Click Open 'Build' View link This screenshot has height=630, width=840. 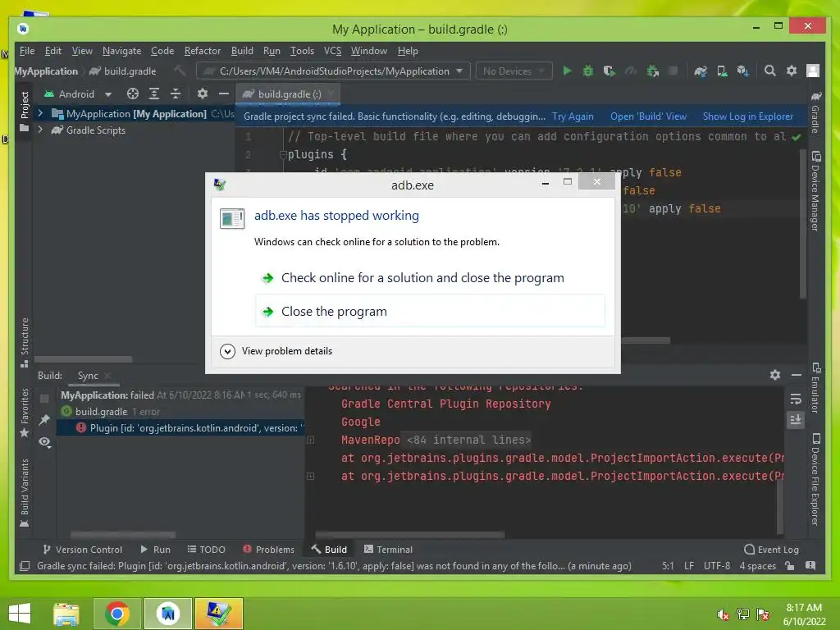click(648, 116)
